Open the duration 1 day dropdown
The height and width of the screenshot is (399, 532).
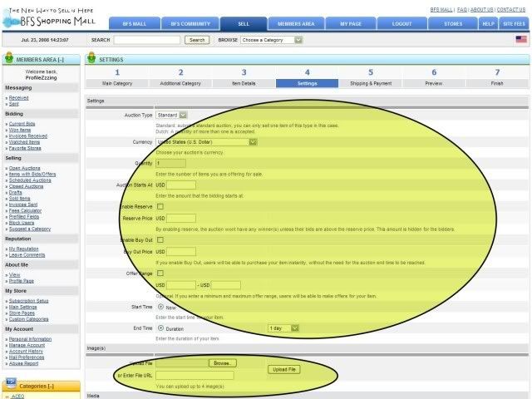283,328
